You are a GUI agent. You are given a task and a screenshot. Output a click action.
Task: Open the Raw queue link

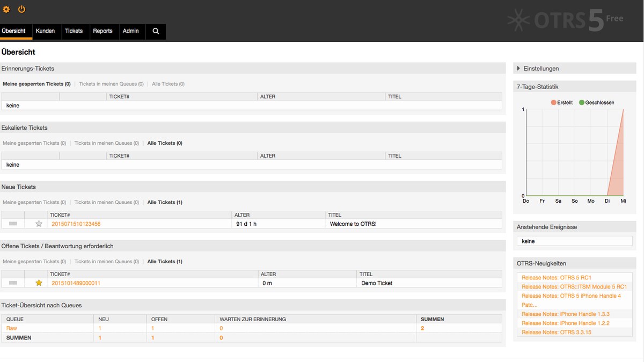point(12,328)
